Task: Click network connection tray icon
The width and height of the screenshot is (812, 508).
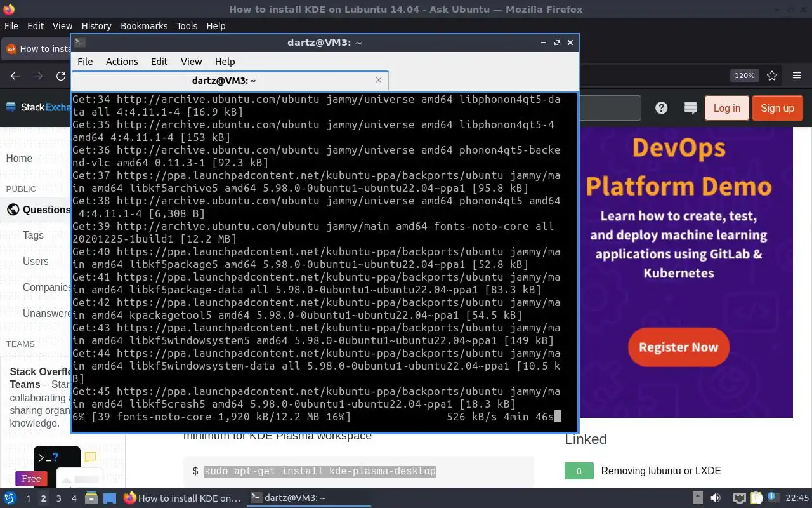Action: pos(739,498)
